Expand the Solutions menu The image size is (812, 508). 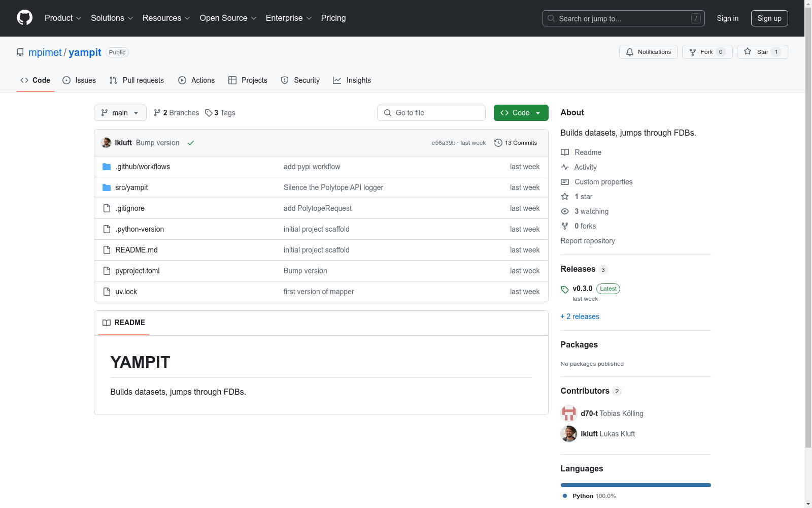pyautogui.click(x=112, y=18)
